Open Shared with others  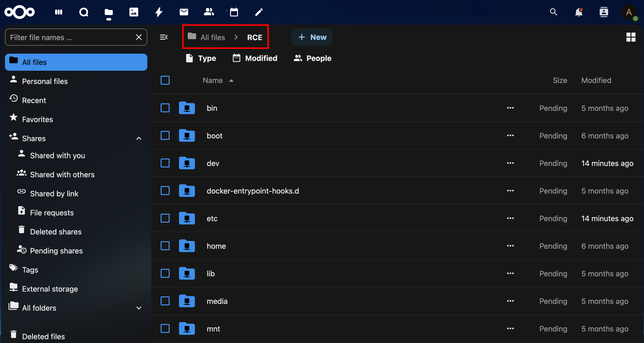80,175
